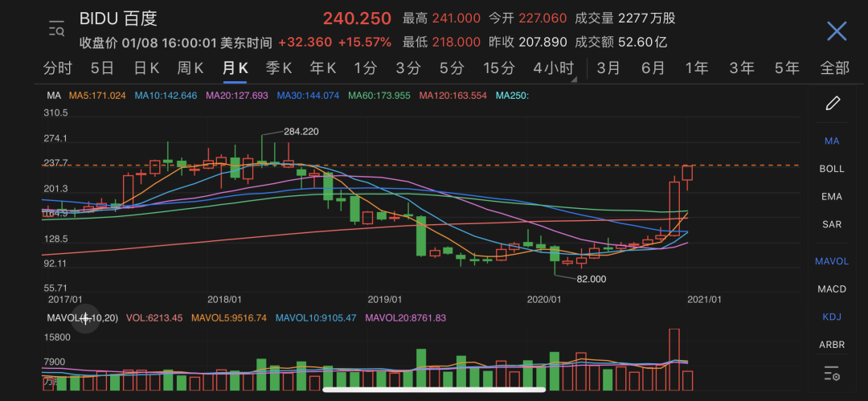The image size is (868, 401).
Task: Switch to the 5日 chart tab
Action: tap(102, 68)
